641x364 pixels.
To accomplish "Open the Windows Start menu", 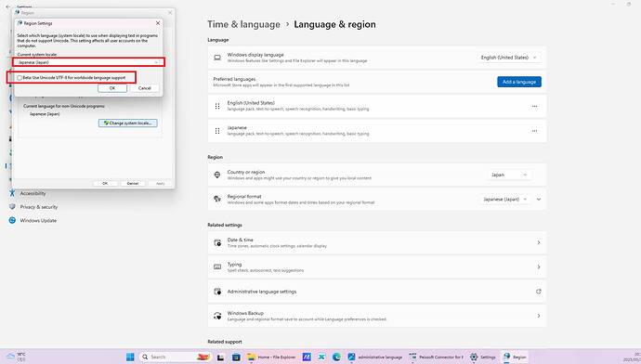I will [x=130, y=357].
